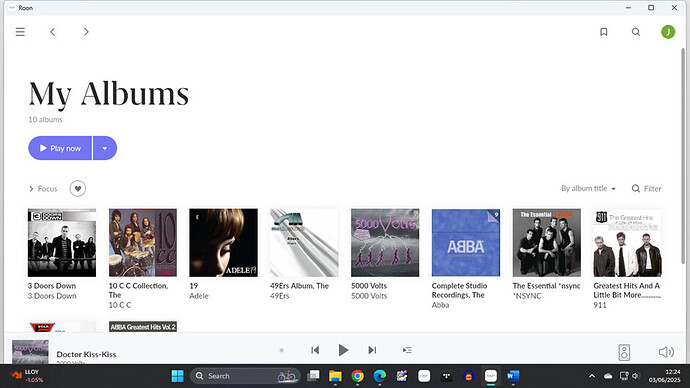Click the OneDrive cloud tray icon
Image resolution: width=690 pixels, height=388 pixels.
608,376
